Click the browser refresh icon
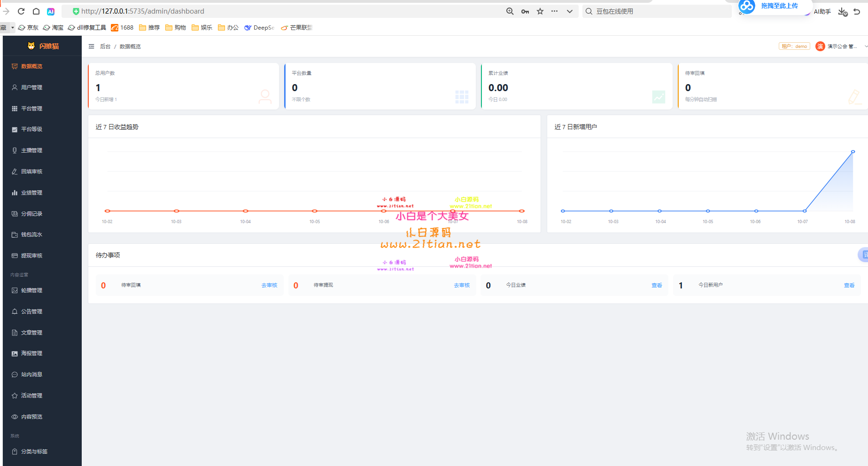Image resolution: width=868 pixels, height=466 pixels. (x=21, y=11)
